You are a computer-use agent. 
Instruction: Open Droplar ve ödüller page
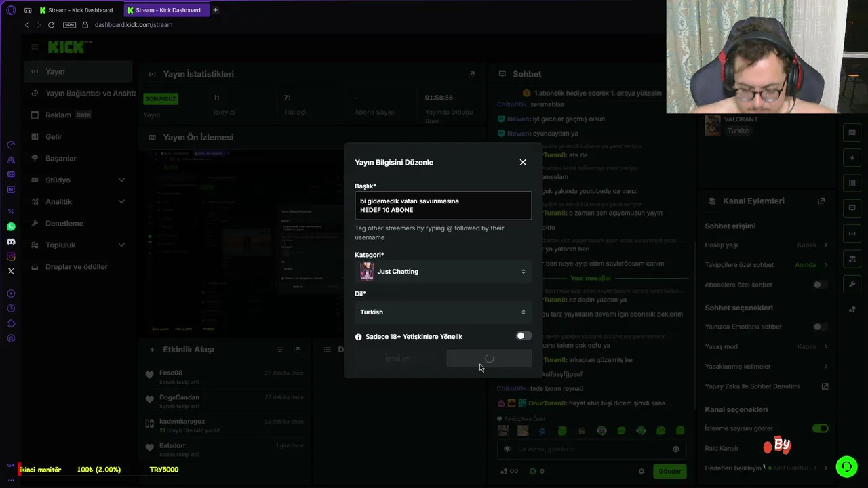78,266
